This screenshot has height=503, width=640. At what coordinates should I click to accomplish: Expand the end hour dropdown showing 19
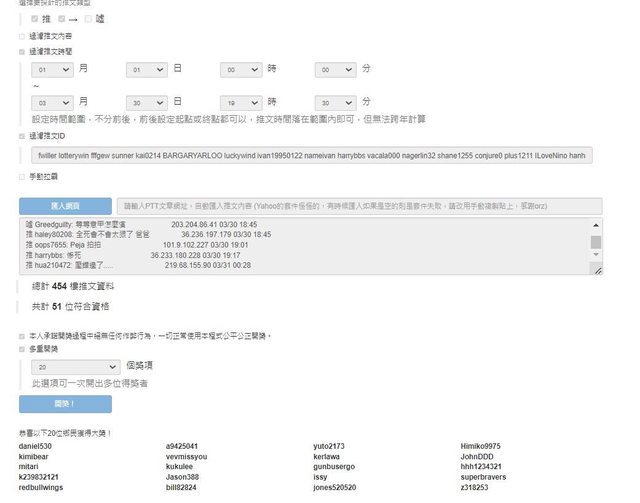tap(241, 102)
